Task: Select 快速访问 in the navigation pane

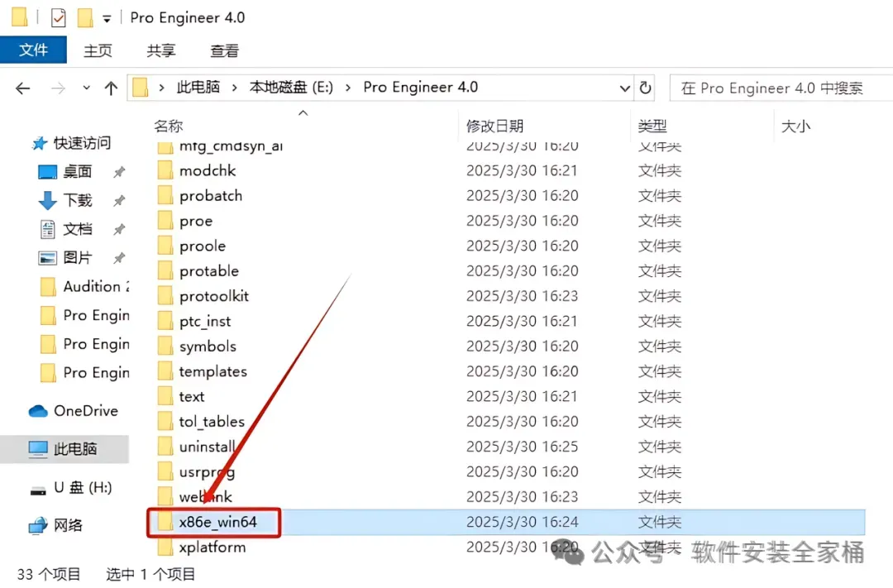Action: pyautogui.click(x=71, y=143)
